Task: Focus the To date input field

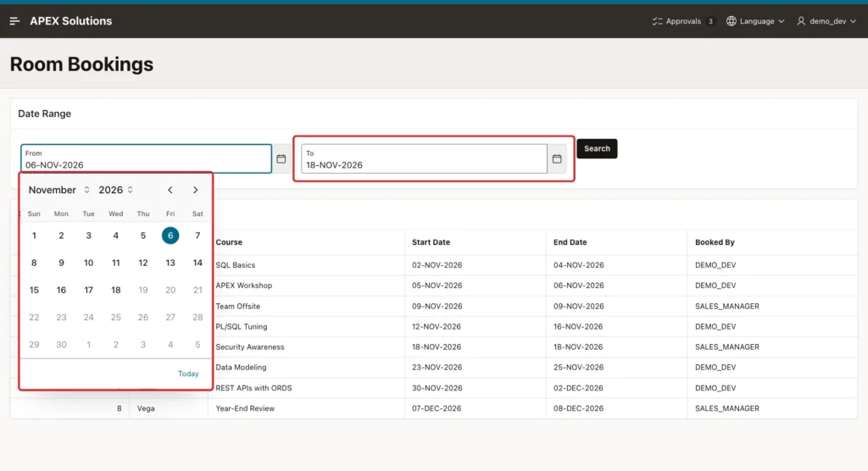Action: click(424, 159)
